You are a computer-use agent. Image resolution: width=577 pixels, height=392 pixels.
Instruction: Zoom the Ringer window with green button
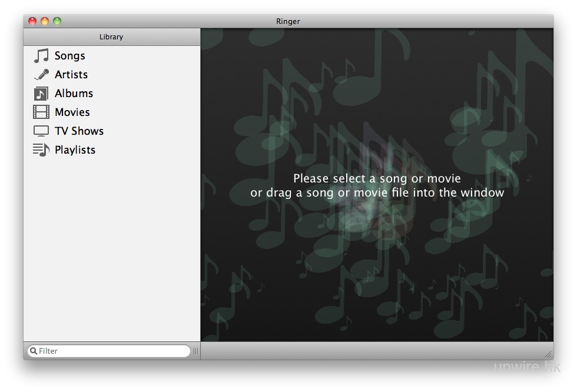tap(57, 21)
